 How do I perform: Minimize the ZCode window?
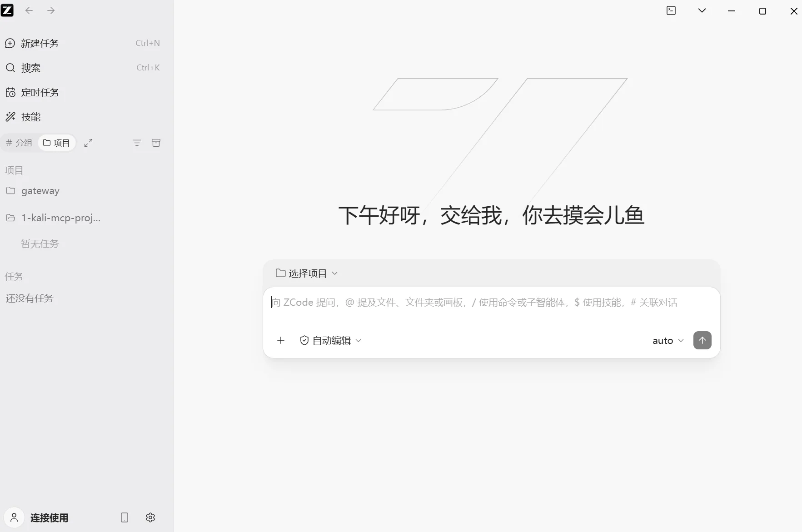(732, 11)
